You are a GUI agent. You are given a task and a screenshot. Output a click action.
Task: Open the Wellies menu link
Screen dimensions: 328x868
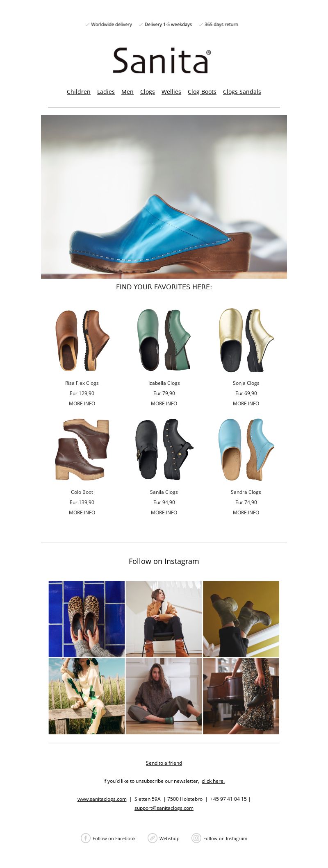[x=171, y=92]
